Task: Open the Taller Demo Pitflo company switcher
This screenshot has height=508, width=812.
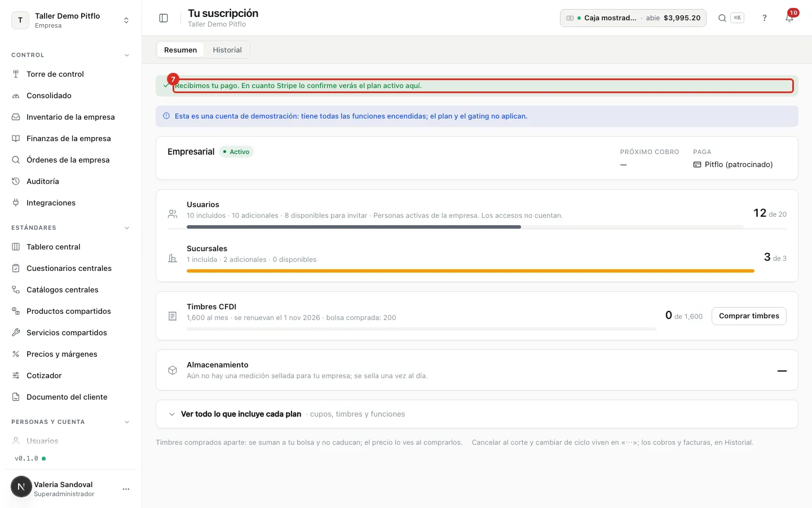Action: coord(70,20)
